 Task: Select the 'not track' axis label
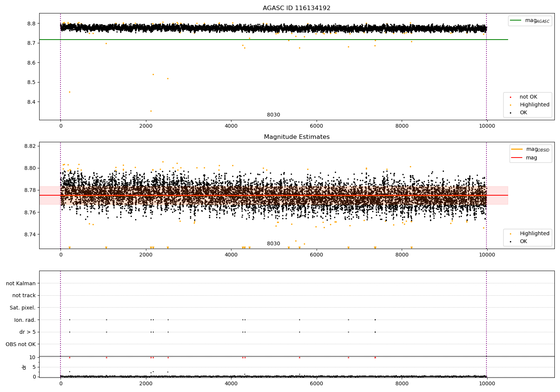24,296
